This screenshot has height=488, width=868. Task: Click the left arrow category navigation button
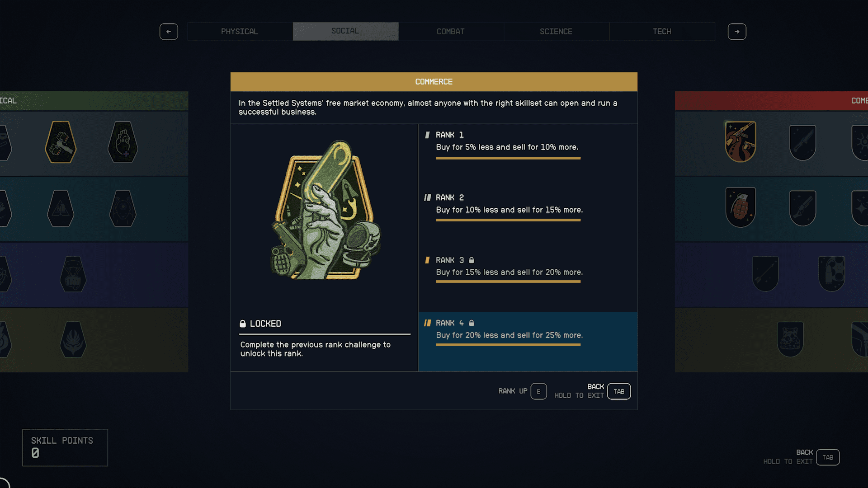click(x=169, y=32)
